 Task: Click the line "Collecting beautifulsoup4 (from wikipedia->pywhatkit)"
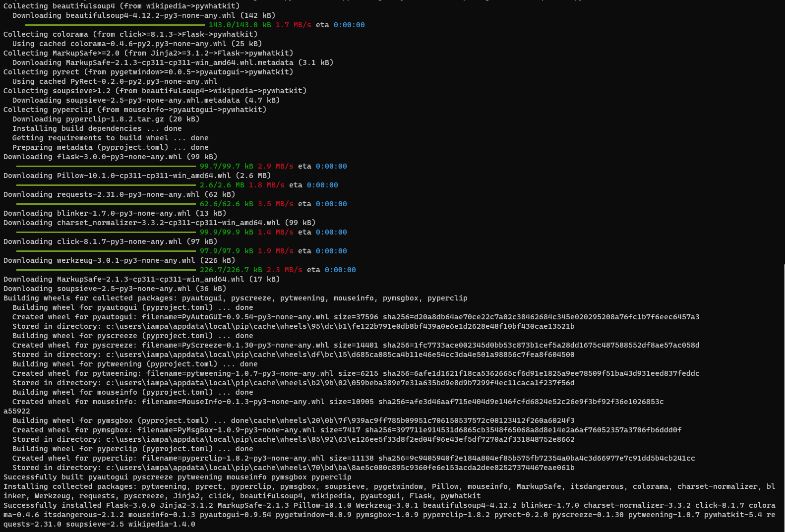tap(121, 6)
